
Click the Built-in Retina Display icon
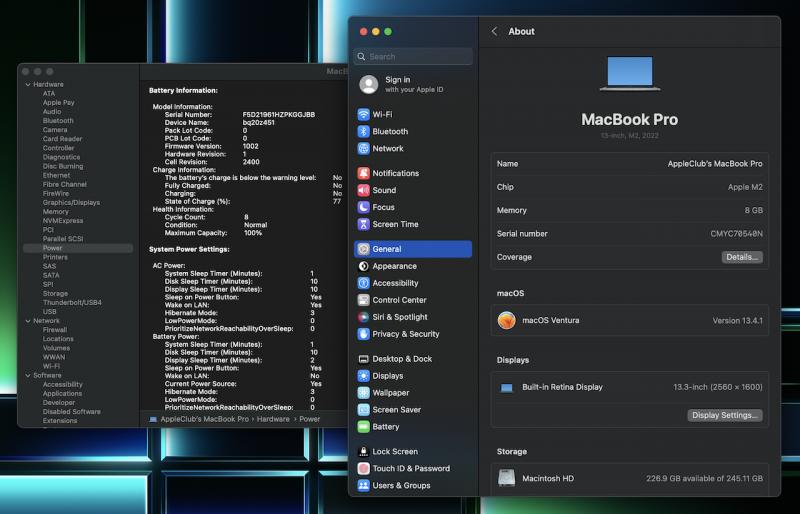[507, 388]
